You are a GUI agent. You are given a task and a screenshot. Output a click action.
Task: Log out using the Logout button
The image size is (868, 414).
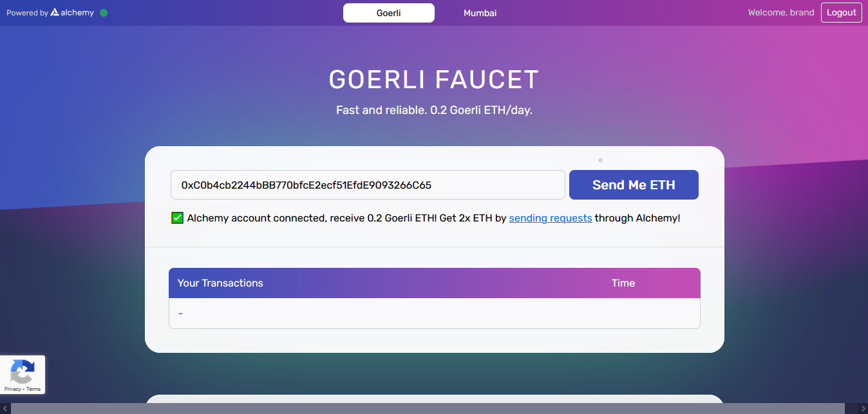[841, 13]
